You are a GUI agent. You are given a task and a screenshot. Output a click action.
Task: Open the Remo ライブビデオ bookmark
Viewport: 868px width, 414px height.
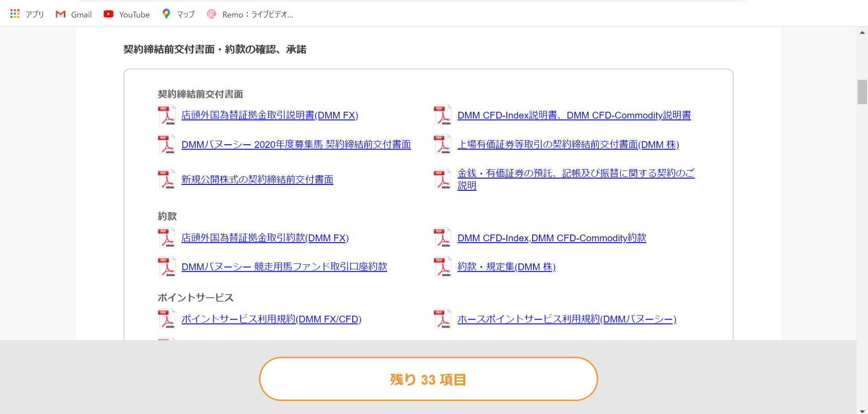[250, 14]
